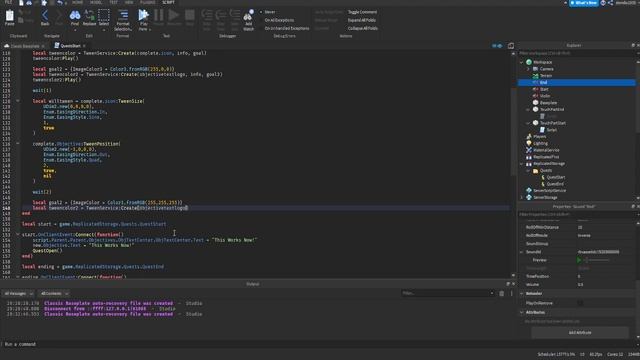Click the grayed-out Stop test icon
Image resolution: width=640 pixels, height=360 pixels.
tap(189, 16)
